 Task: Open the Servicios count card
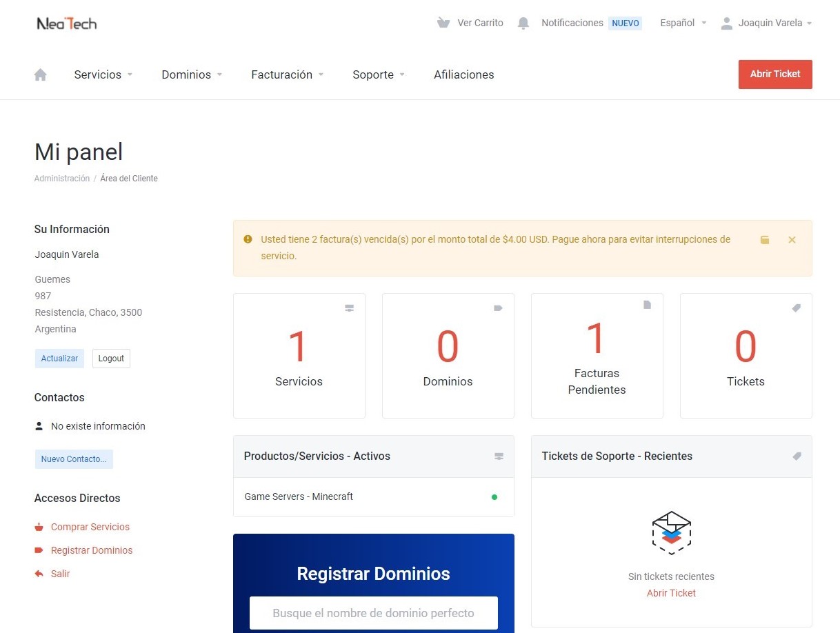pos(299,356)
